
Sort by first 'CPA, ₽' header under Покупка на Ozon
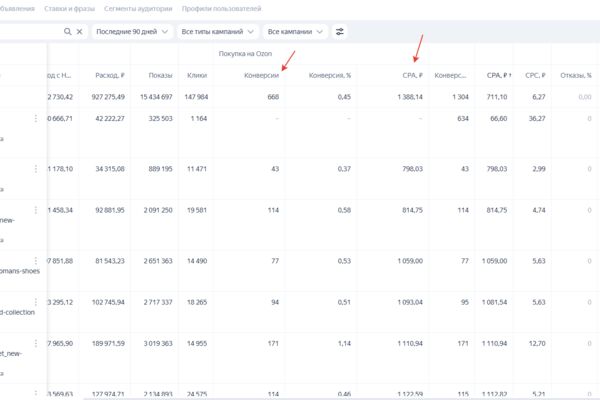tap(412, 75)
